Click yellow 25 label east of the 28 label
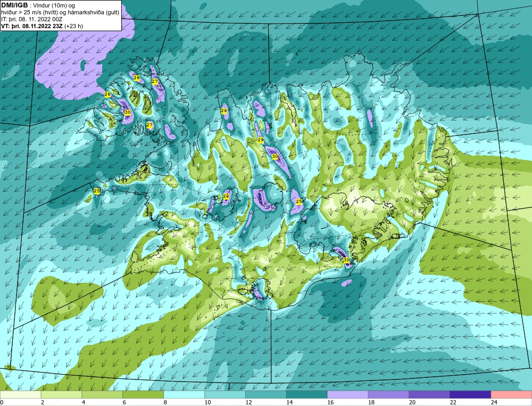Image resolution: width=532 pixels, height=406 pixels. point(299,201)
